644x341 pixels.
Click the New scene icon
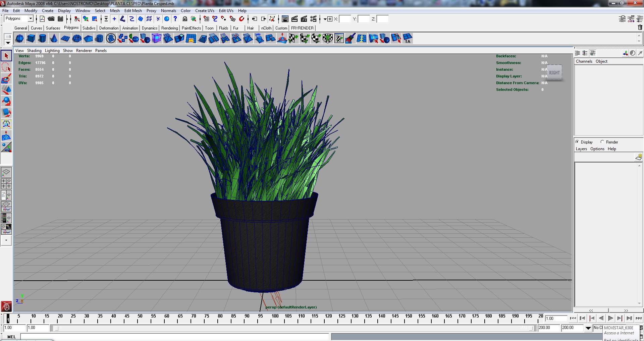click(x=42, y=19)
